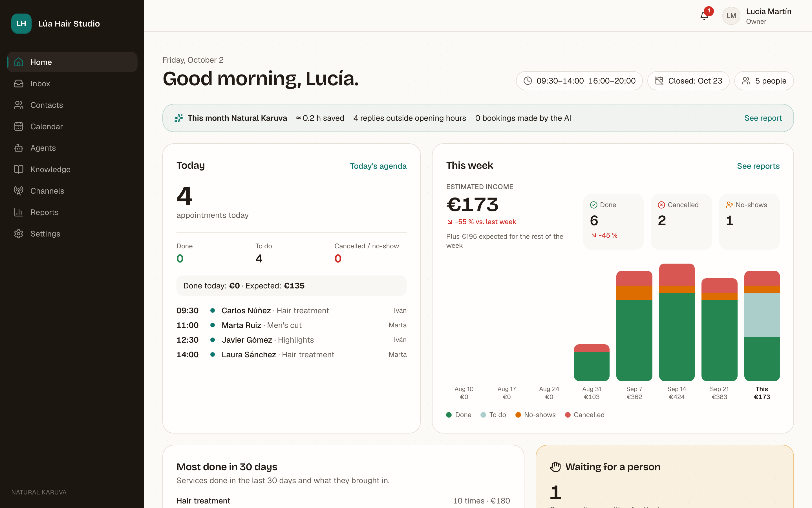Open the Inbox menu item
Viewport: 812px width, 508px height.
pos(72,84)
